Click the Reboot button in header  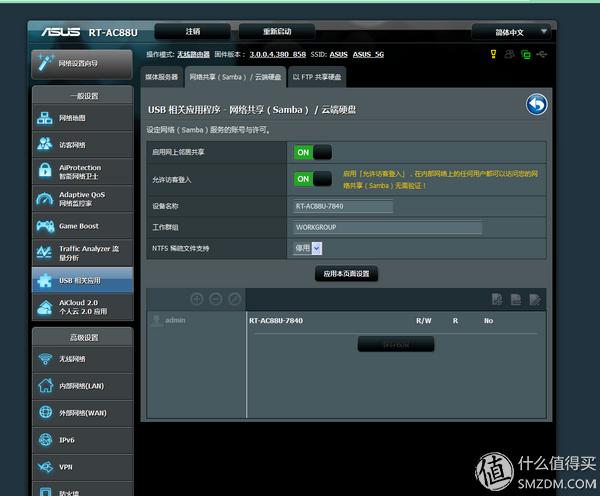point(277,31)
